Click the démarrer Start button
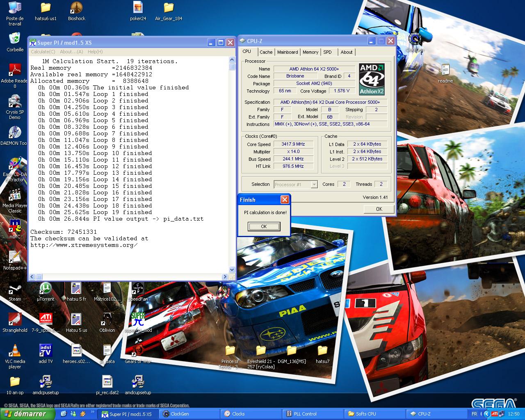This screenshot has height=420, width=525. 27,414
